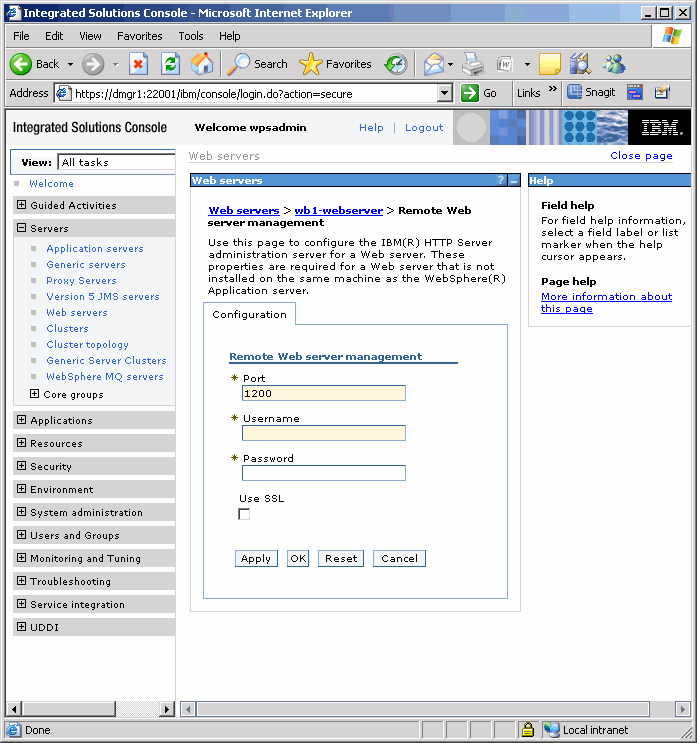Click the Username input field

click(x=323, y=433)
